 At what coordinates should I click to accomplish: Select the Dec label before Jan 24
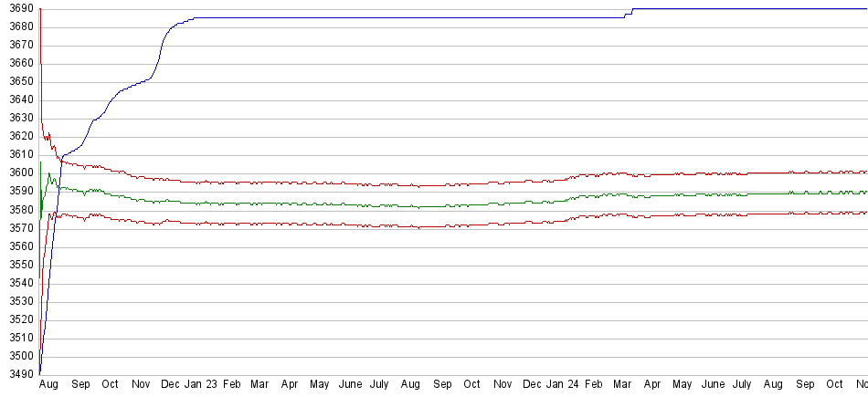(532, 386)
